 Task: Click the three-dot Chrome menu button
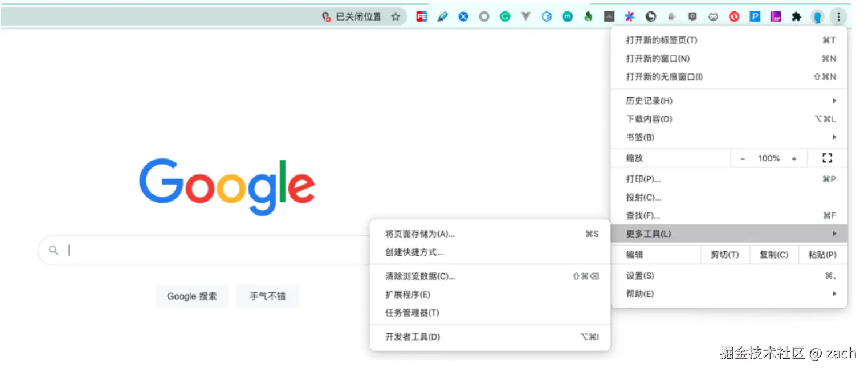tap(838, 17)
